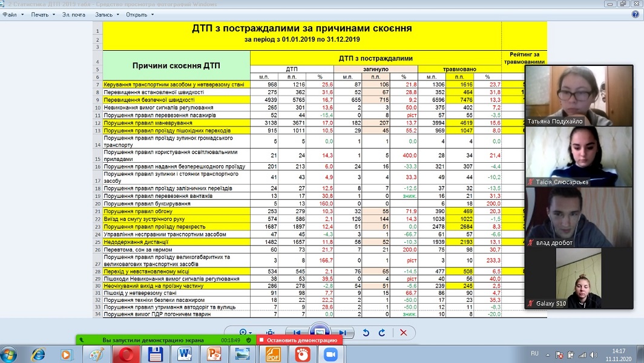Image resolution: width=644 pixels, height=363 pixels.
Task: Open the clock showing 14:17
Action: tap(619, 355)
